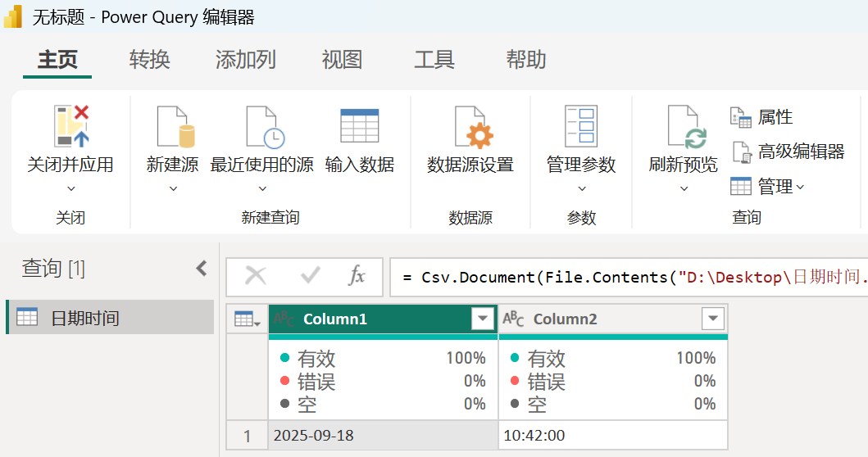868x457 pixels.
Task: Click the Recent Sources (最近使用的源) icon
Action: (x=265, y=127)
